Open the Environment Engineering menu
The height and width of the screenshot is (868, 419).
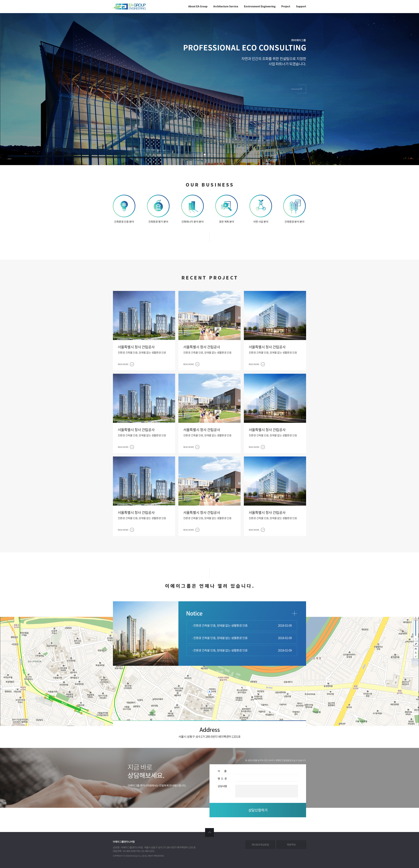260,6
